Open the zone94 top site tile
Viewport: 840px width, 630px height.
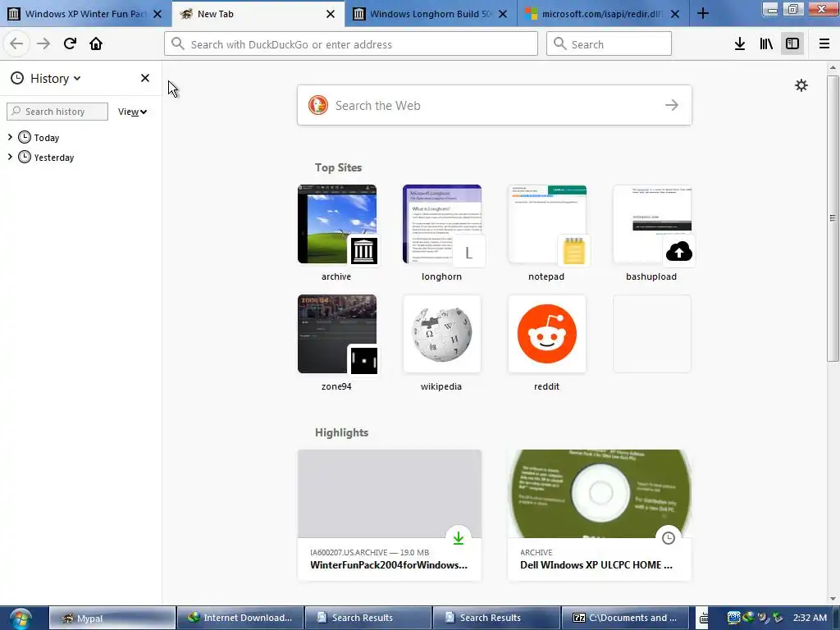coord(337,334)
